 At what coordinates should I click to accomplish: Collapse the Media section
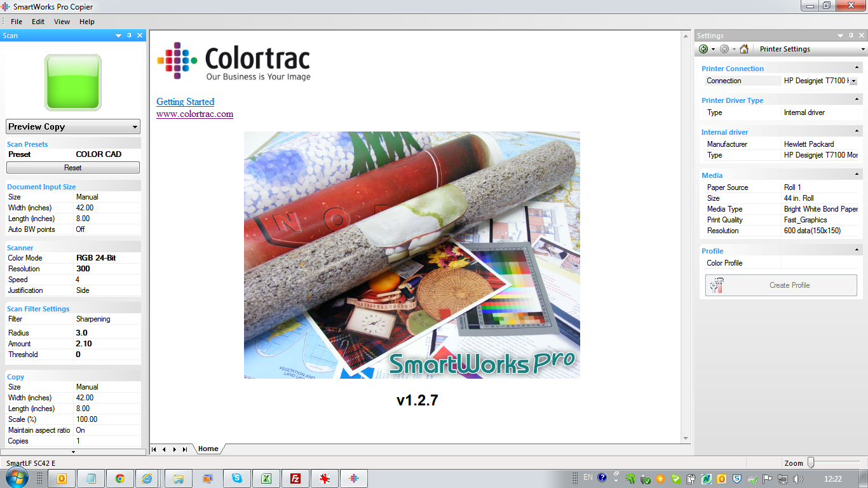pyautogui.click(x=857, y=175)
